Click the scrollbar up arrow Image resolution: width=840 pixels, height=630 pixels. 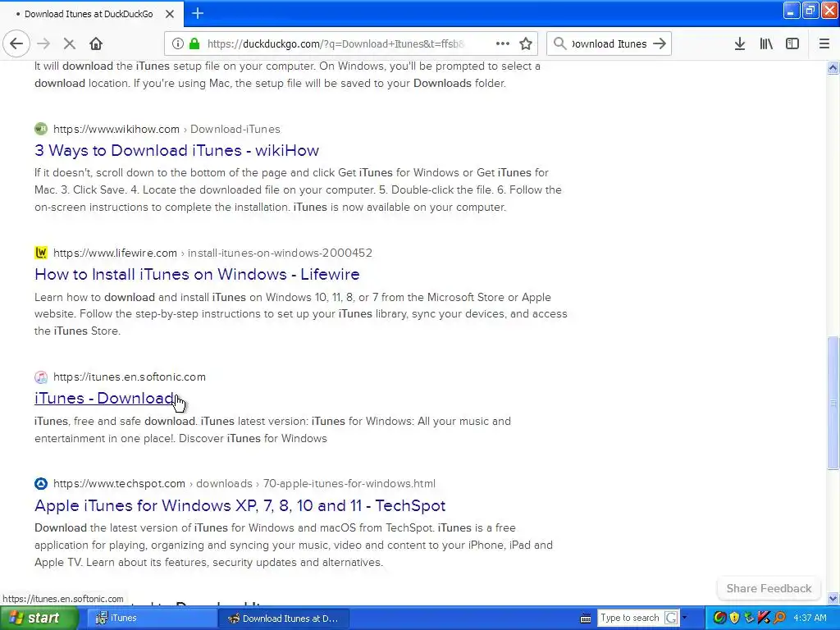pyautogui.click(x=833, y=67)
